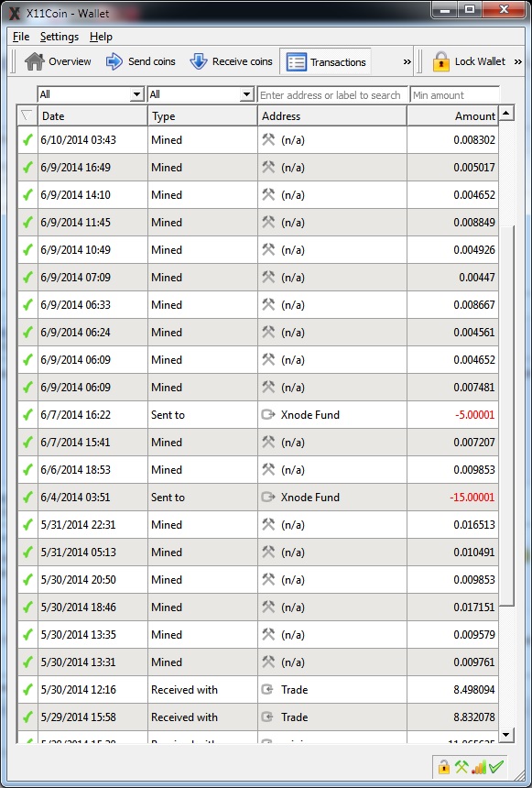532x788 pixels.
Task: Click the Min amount input field
Action: 455,95
